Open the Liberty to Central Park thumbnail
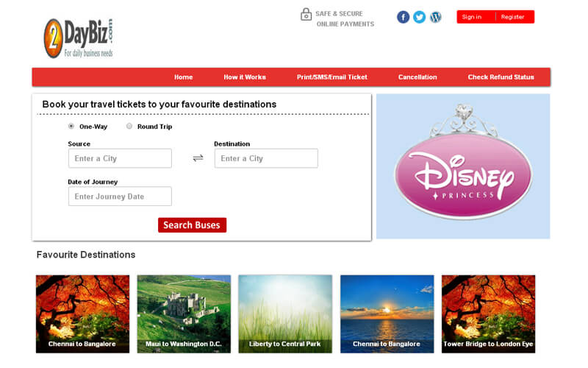588x368 pixels. tap(285, 314)
